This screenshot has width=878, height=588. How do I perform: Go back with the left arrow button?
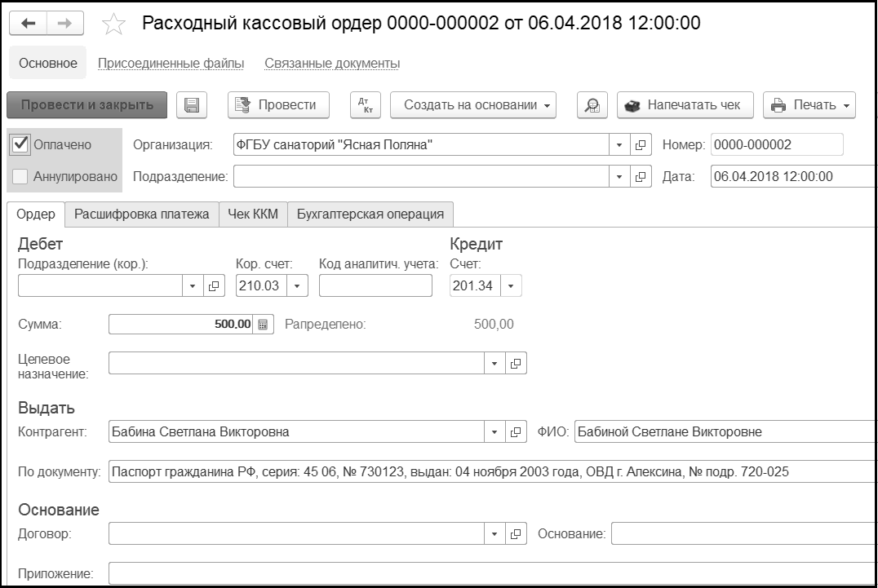click(x=29, y=24)
